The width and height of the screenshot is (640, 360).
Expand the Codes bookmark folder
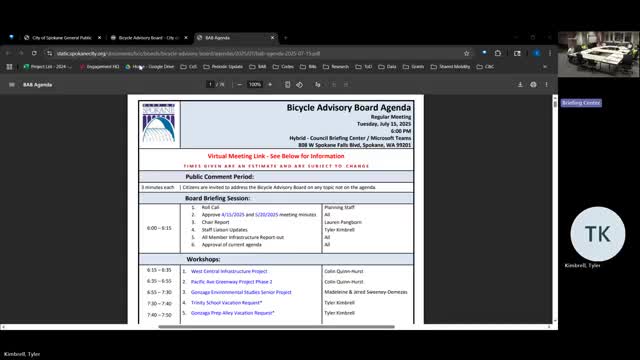click(x=283, y=67)
